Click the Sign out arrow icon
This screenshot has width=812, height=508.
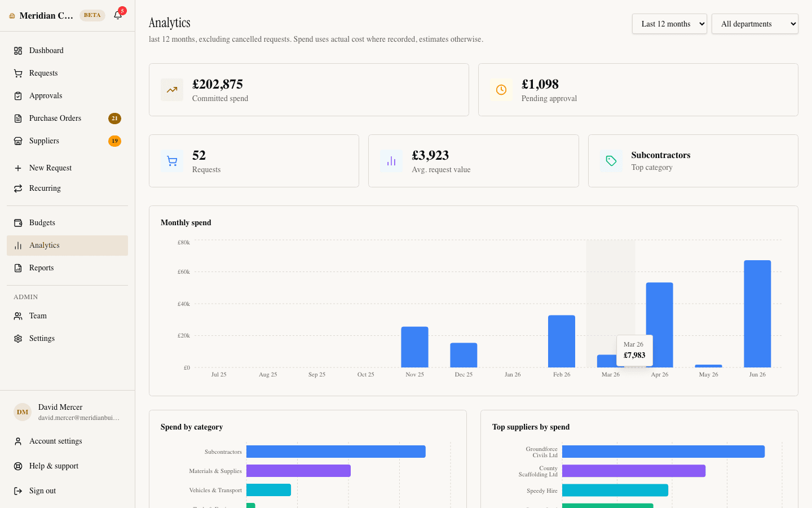18,491
